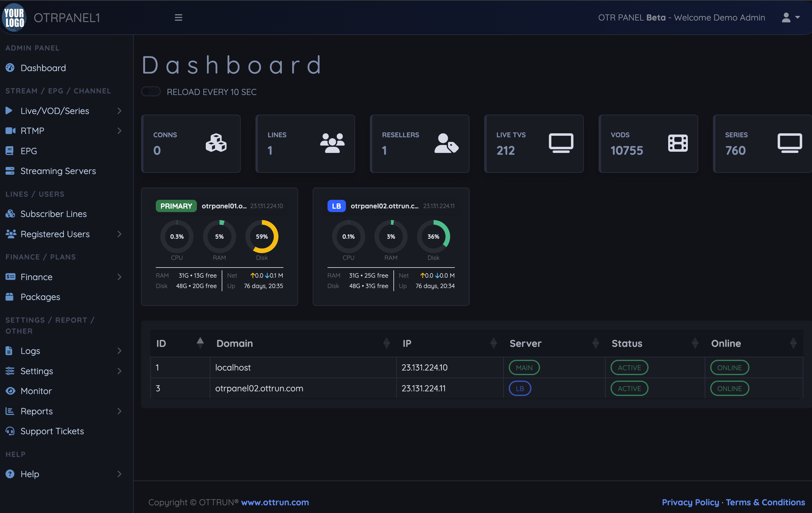Image resolution: width=812 pixels, height=513 pixels.
Task: Open the user account icon
Action: 786,17
